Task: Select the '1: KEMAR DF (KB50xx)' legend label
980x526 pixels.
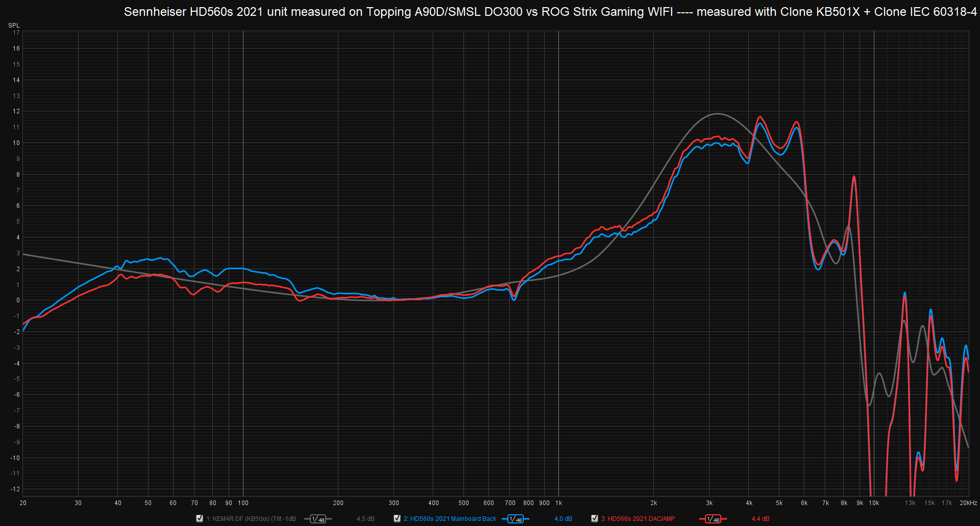Action: 251,519
